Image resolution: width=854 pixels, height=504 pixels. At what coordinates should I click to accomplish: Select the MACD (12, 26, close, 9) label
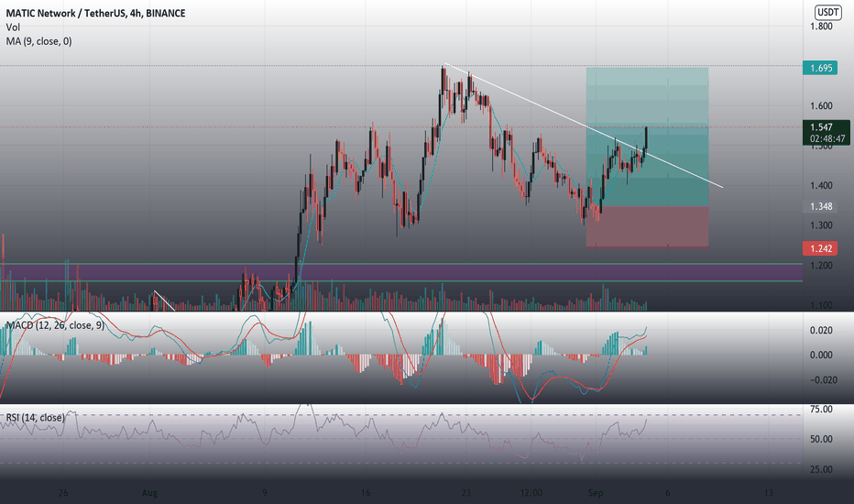(x=54, y=325)
